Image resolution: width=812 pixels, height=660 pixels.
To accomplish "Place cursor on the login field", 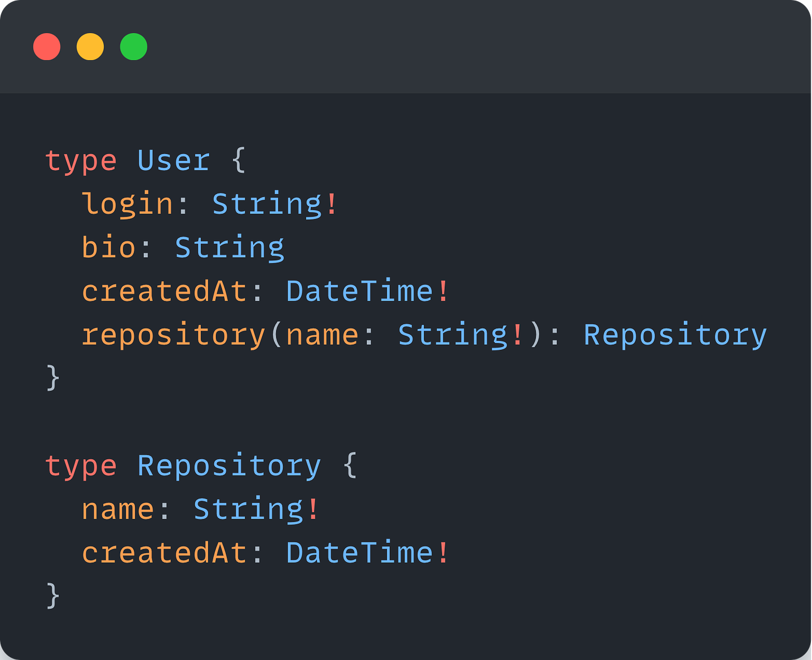I will (x=128, y=204).
